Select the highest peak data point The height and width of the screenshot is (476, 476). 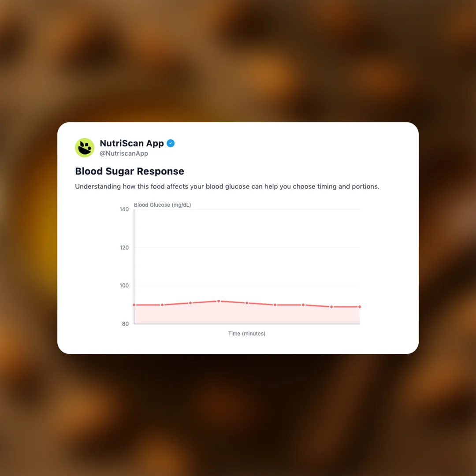tap(219, 301)
